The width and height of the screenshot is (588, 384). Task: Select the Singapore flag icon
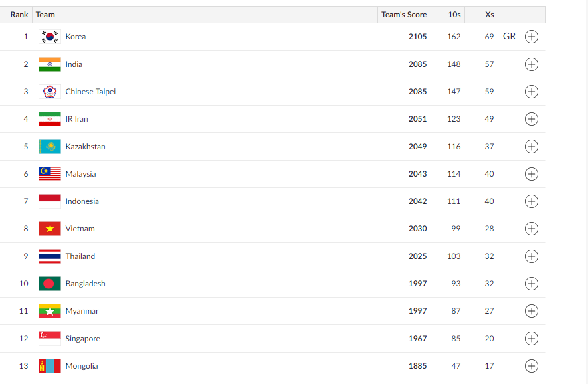coord(50,339)
